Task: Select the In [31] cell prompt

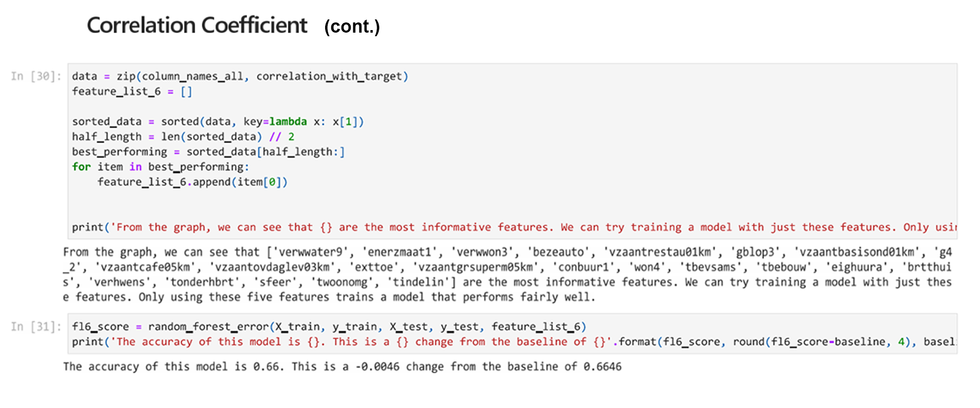Action: 36,327
